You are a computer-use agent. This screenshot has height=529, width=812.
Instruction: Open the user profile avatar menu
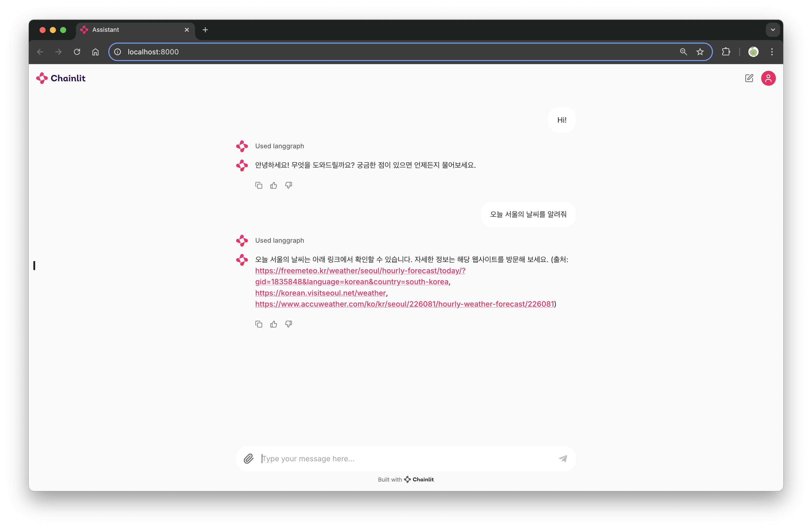768,78
